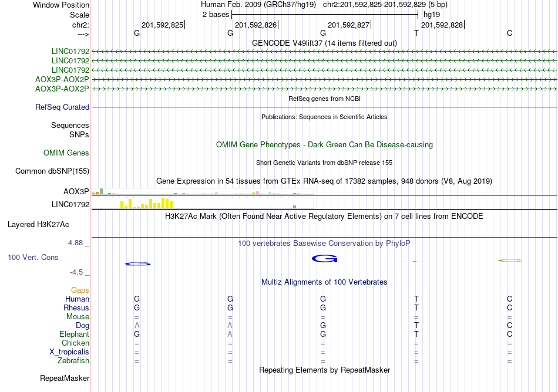558x392 pixels.
Task: Click the chr2: ruler label
Action: pyautogui.click(x=80, y=25)
